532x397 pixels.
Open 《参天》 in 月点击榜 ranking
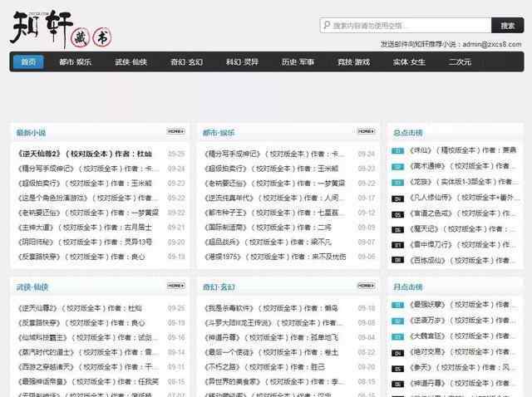(x=463, y=367)
